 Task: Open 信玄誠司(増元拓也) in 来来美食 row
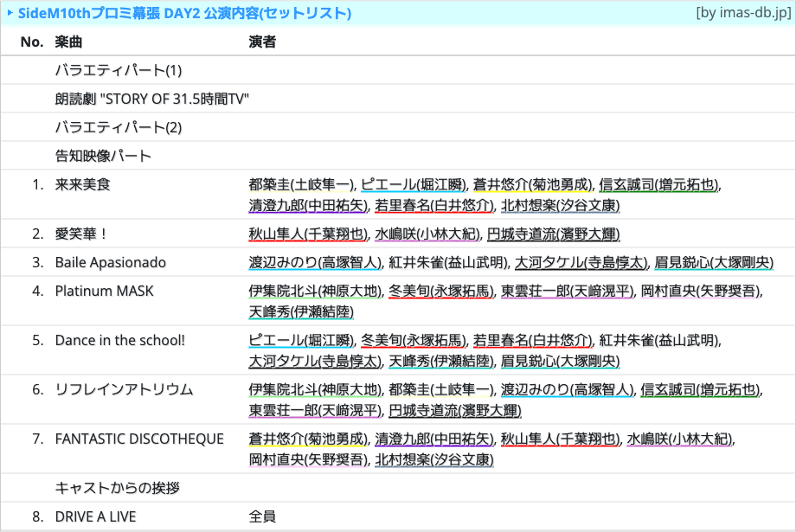tap(659, 185)
